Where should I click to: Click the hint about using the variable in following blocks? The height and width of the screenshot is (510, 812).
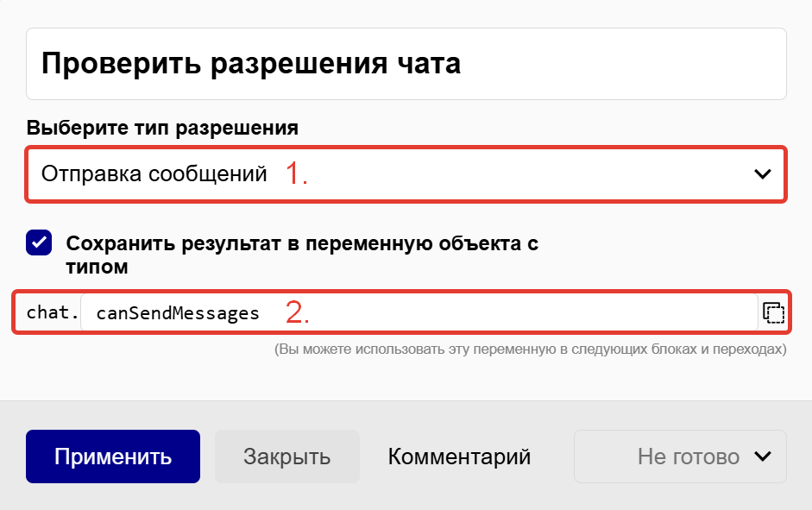(x=531, y=349)
